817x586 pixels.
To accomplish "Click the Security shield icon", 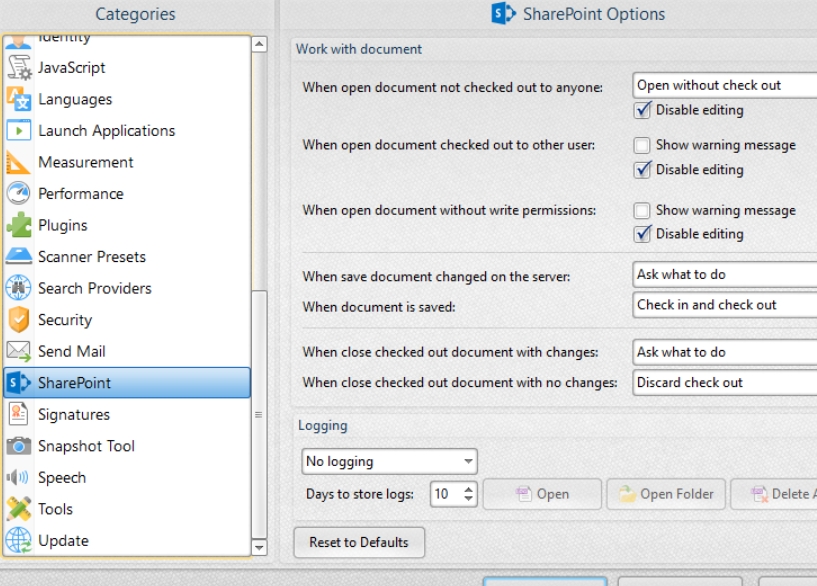I will 19,320.
